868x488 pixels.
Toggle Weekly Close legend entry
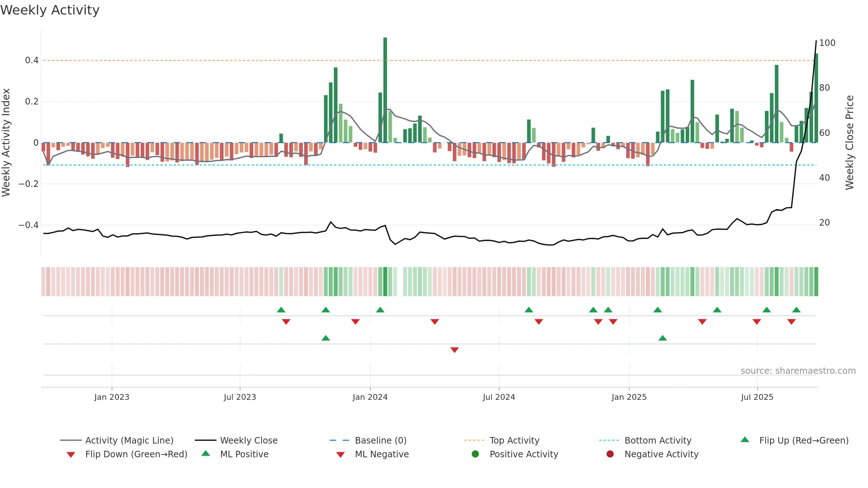tap(236, 440)
